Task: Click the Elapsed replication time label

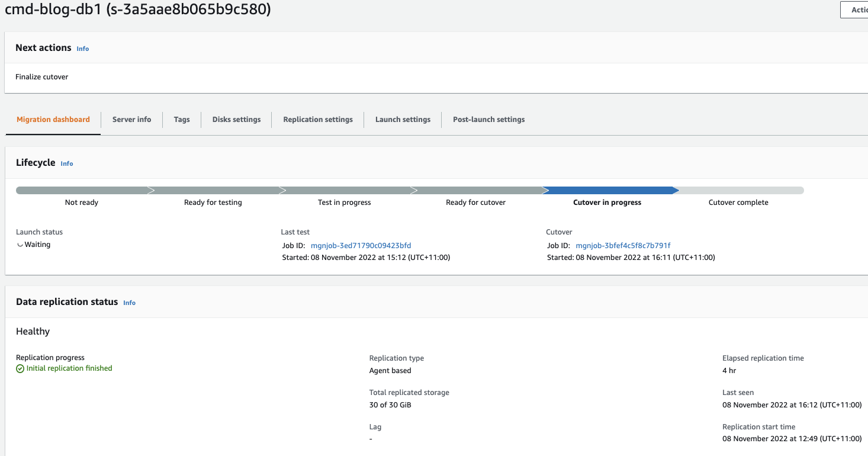Action: point(763,358)
